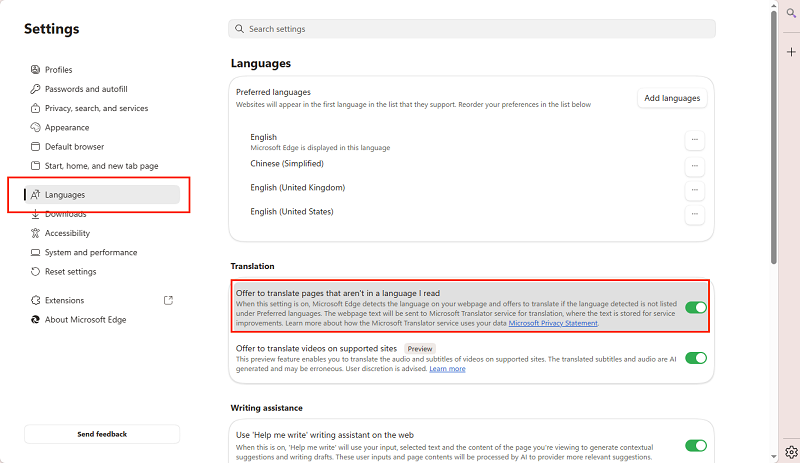Click the Default browser icon
800x463 pixels.
coord(35,147)
